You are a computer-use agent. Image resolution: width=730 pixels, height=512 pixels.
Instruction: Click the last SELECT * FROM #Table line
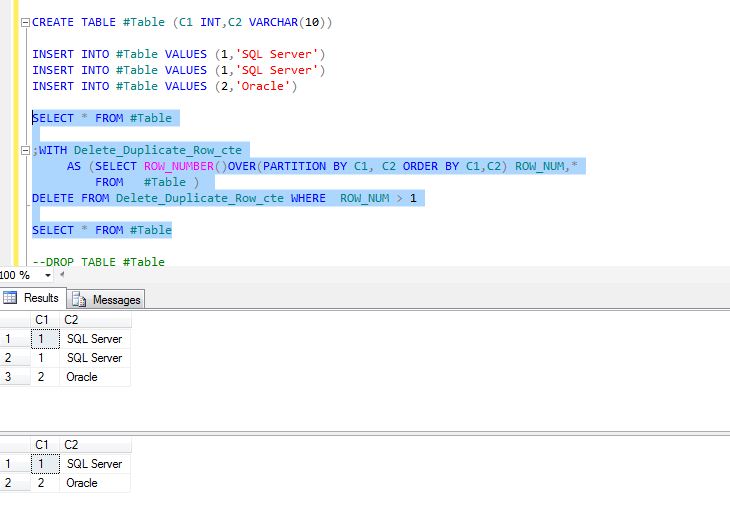pyautogui.click(x=102, y=230)
